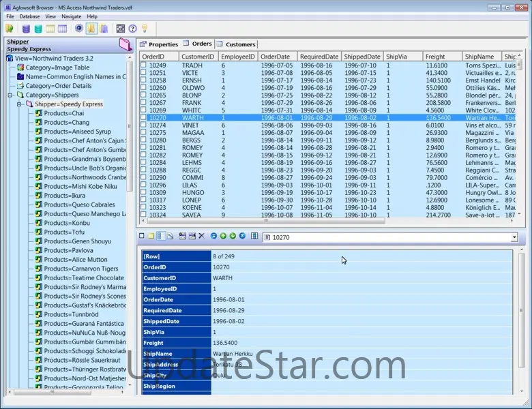The height and width of the screenshot is (409, 532).
Task: Check the box for order 10274
Action: (x=143, y=125)
